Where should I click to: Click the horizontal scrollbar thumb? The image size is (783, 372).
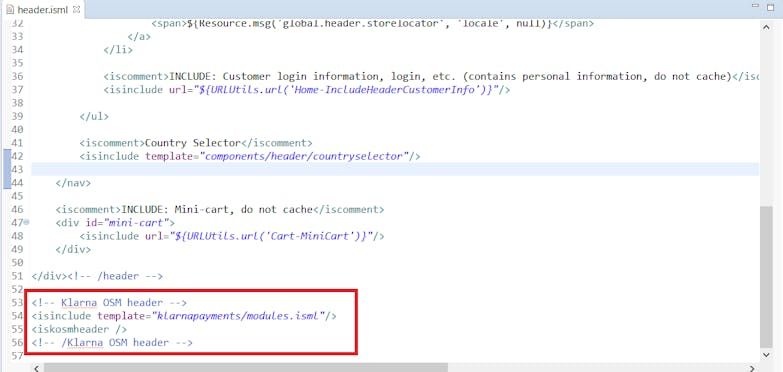click(x=246, y=368)
